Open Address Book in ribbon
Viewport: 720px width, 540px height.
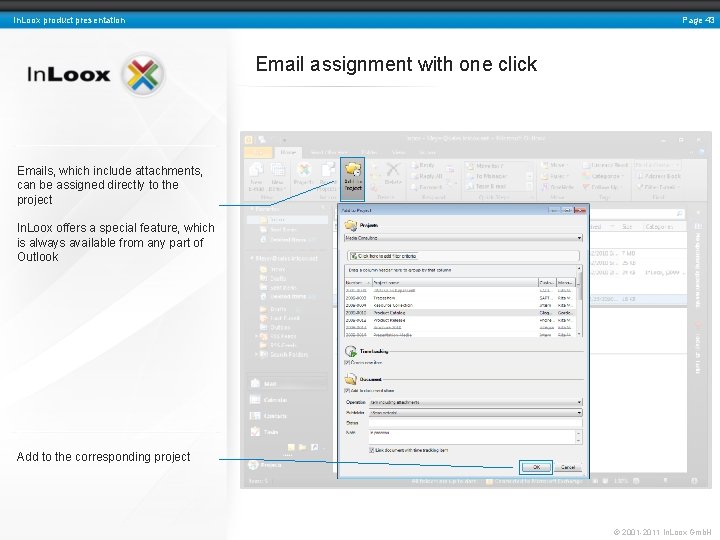[x=659, y=176]
